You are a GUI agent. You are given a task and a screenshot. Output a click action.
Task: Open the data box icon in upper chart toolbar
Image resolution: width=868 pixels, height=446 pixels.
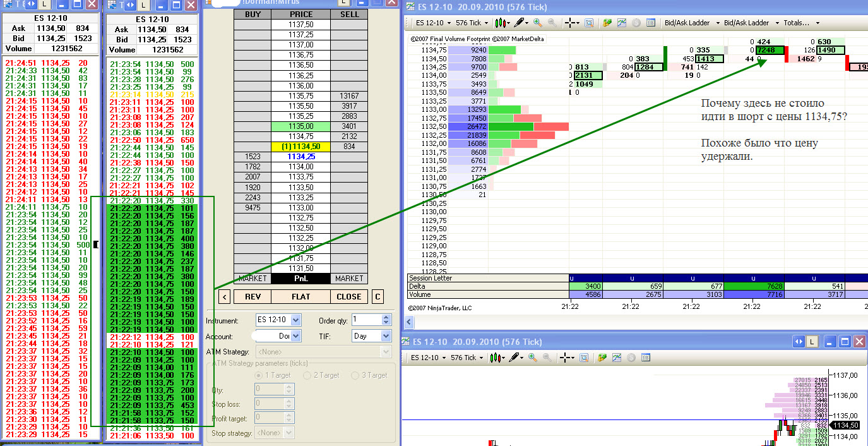[589, 23]
